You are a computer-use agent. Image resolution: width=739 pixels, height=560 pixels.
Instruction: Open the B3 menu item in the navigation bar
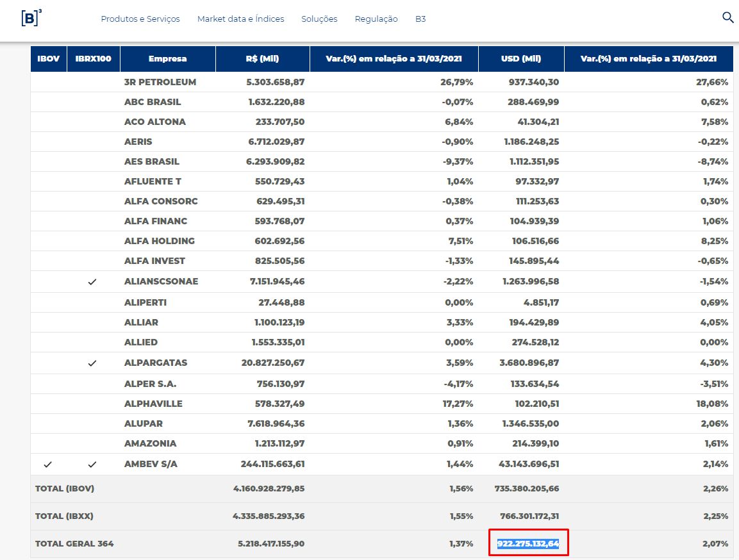click(420, 19)
